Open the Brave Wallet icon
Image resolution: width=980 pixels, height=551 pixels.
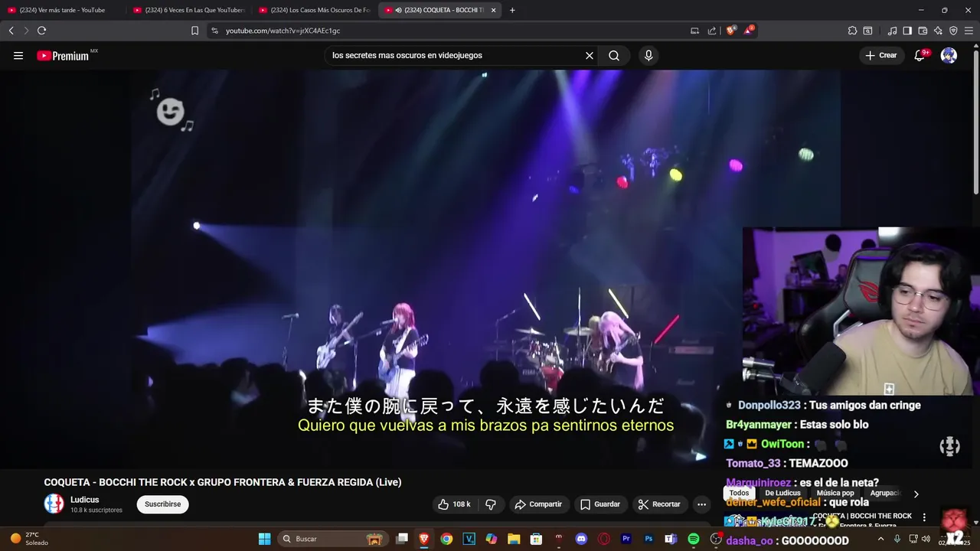[923, 31]
